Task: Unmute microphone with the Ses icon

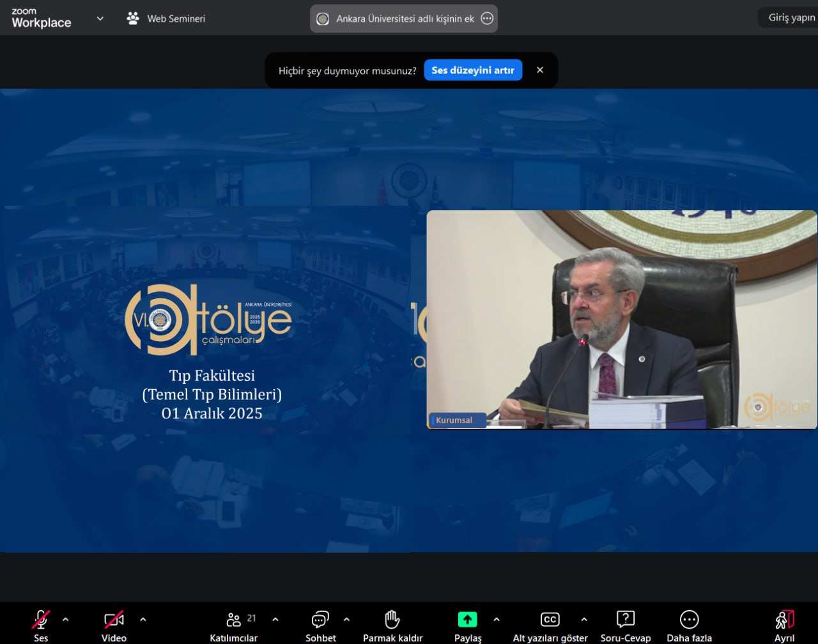Action: click(x=41, y=620)
